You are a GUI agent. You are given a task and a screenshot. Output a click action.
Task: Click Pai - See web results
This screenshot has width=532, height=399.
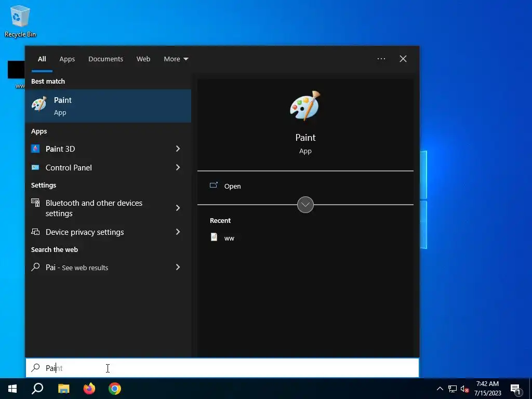coord(108,267)
